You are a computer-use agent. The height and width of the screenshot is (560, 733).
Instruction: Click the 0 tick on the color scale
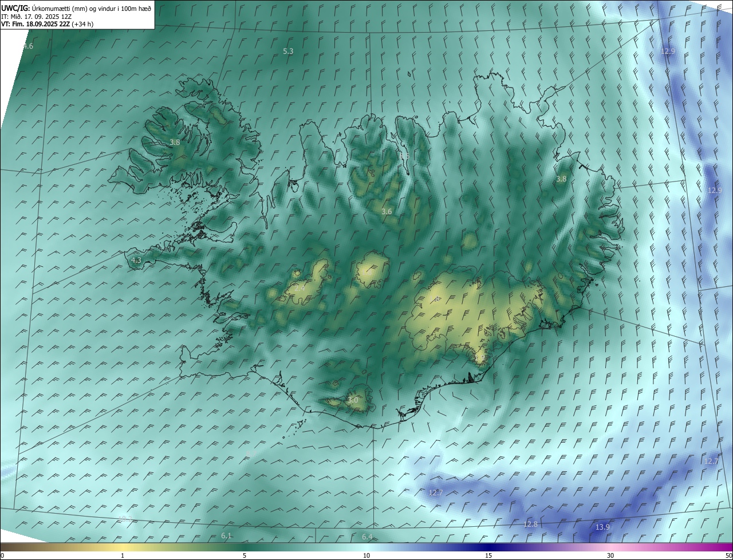2,555
